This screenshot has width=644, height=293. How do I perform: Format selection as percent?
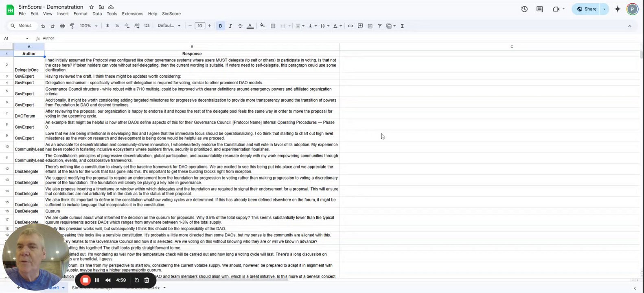click(117, 26)
